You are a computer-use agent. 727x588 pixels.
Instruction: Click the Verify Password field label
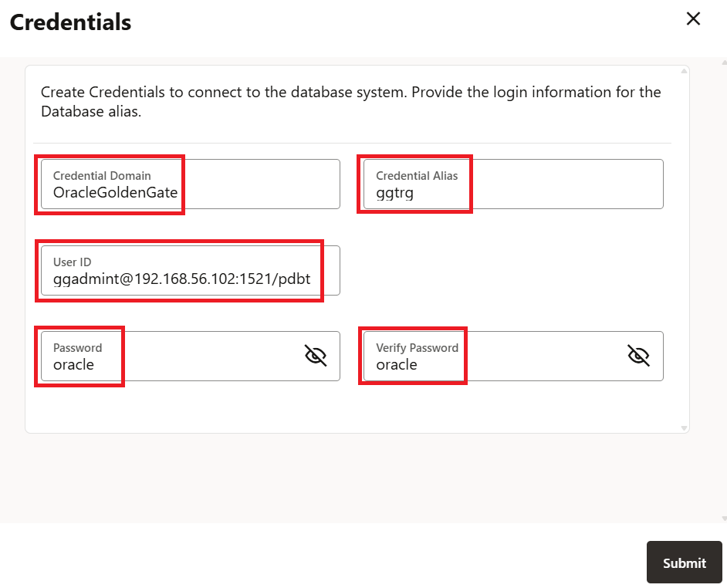[x=417, y=348]
